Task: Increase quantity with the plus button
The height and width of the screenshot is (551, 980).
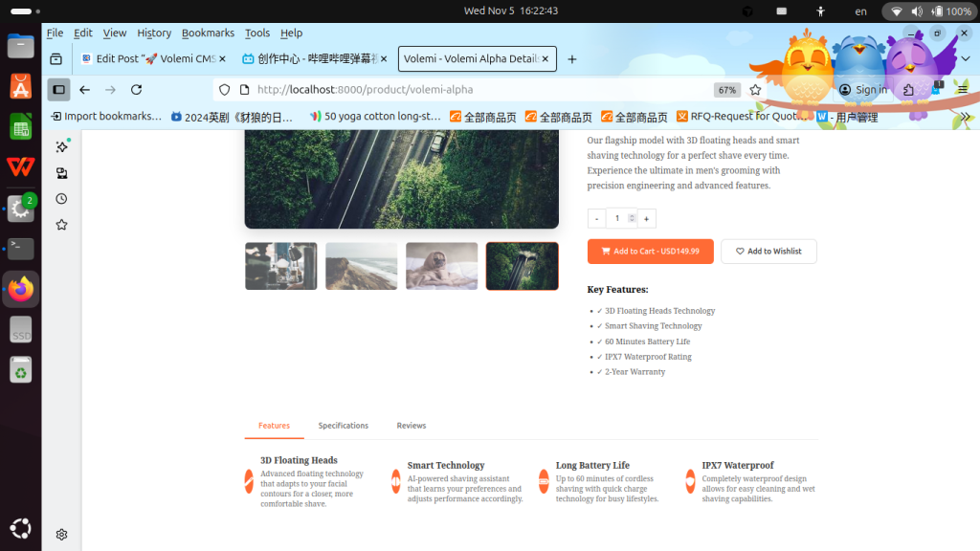Action: [647, 219]
